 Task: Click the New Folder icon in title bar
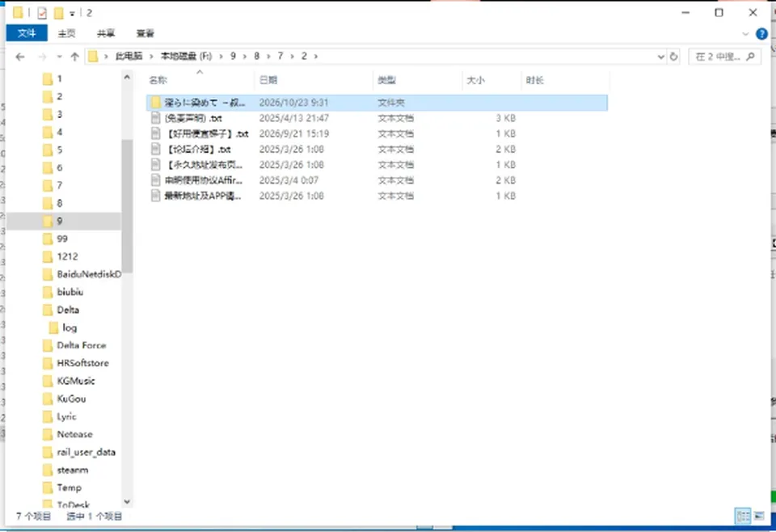(x=59, y=13)
